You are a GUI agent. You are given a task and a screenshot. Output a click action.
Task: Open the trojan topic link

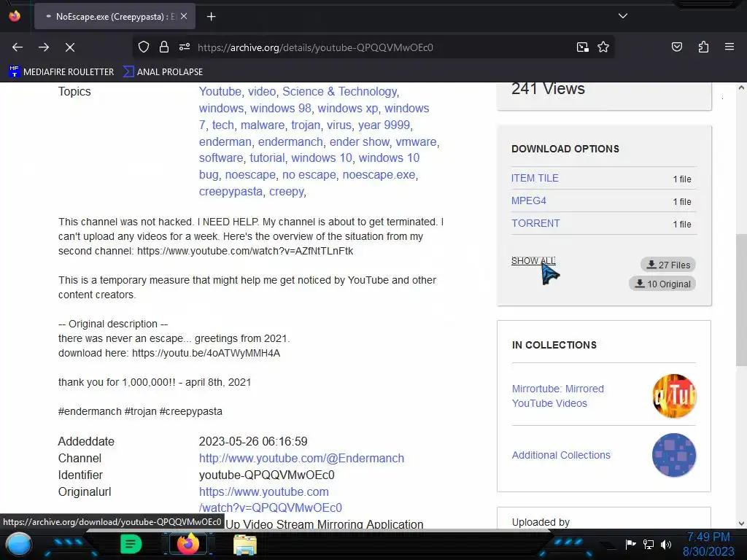[306, 125]
